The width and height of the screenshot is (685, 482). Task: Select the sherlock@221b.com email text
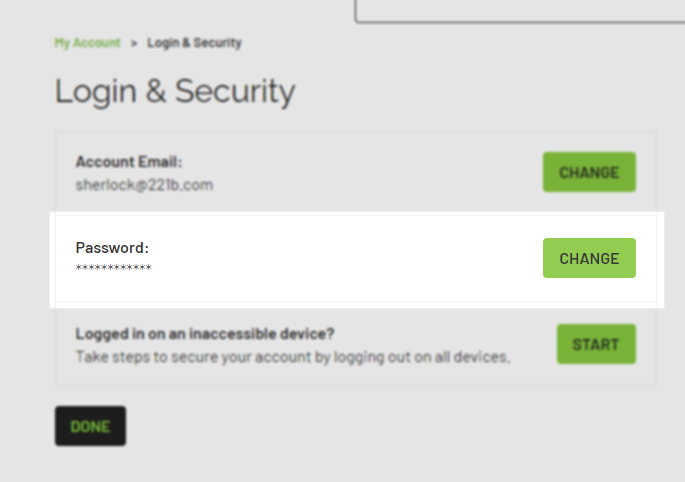144,185
